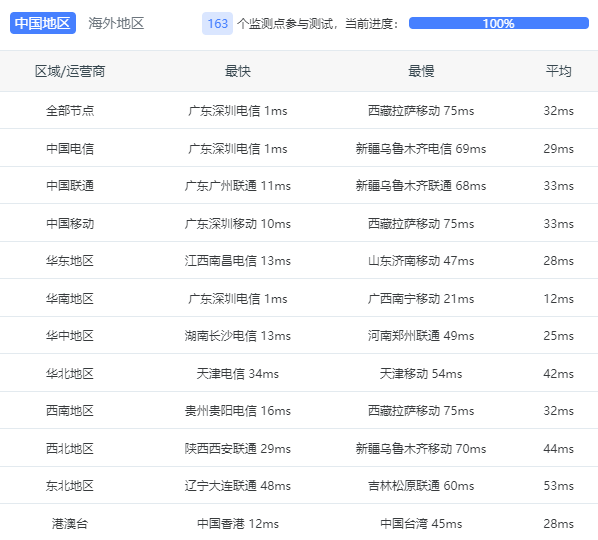This screenshot has width=598, height=540.
Task: Click 33ms average in 中国移动 row
Action: 558,223
